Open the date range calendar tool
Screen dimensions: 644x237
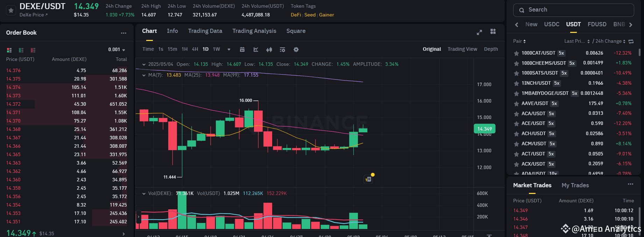(242, 49)
